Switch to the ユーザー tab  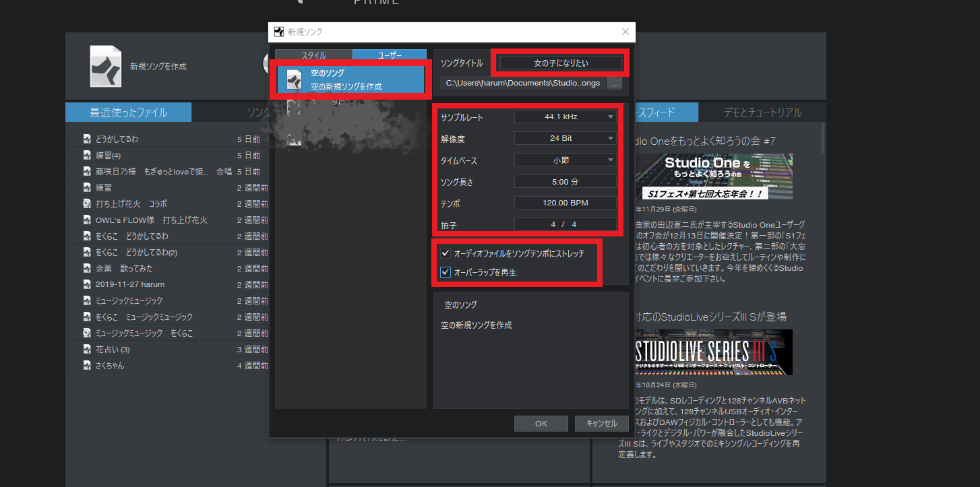click(x=389, y=55)
